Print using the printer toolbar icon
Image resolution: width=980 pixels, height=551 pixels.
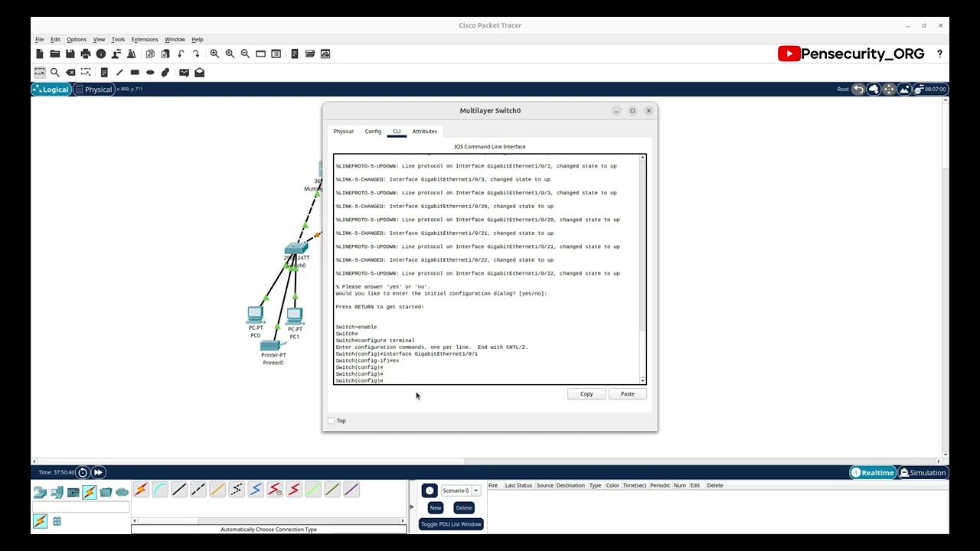pyautogui.click(x=86, y=54)
